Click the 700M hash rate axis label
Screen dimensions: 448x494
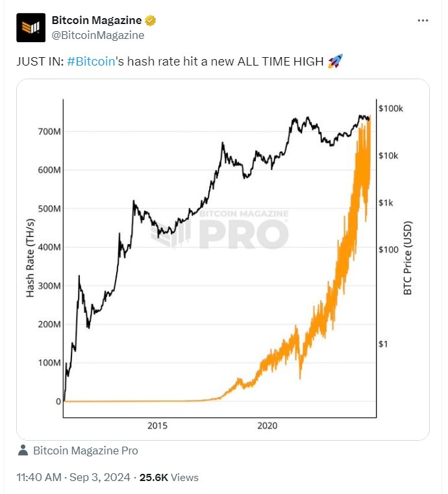click(x=49, y=132)
